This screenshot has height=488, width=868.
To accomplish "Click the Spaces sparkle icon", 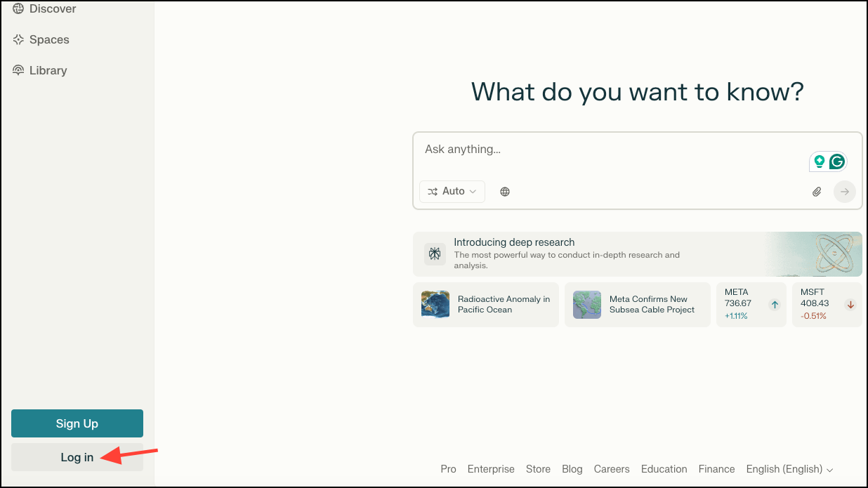I will (18, 40).
